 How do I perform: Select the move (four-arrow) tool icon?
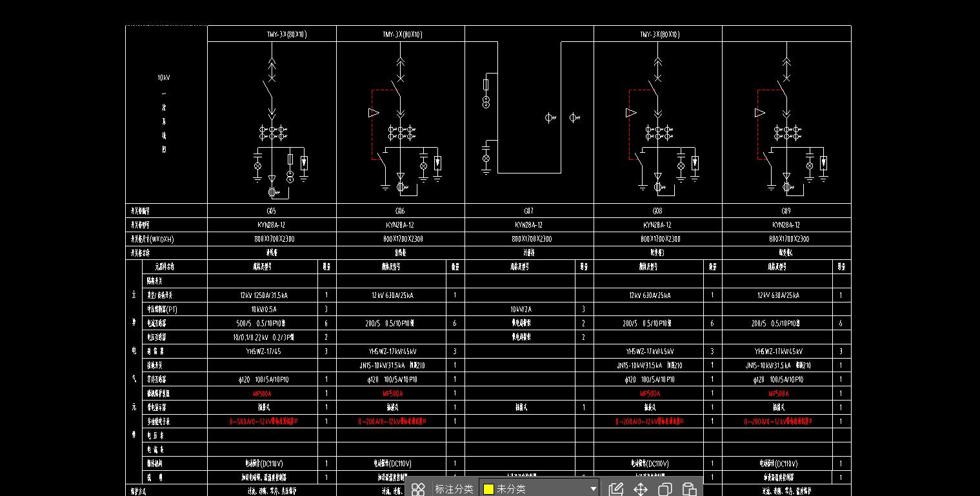640,490
